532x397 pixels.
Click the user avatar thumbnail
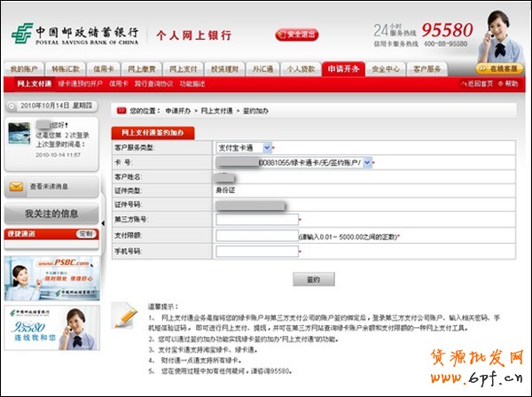[x=19, y=134]
